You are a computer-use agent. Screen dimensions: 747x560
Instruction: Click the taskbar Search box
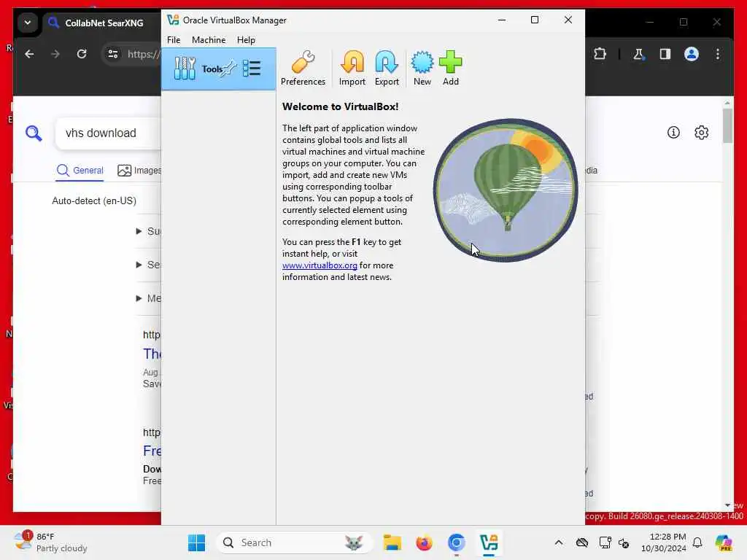(295, 542)
